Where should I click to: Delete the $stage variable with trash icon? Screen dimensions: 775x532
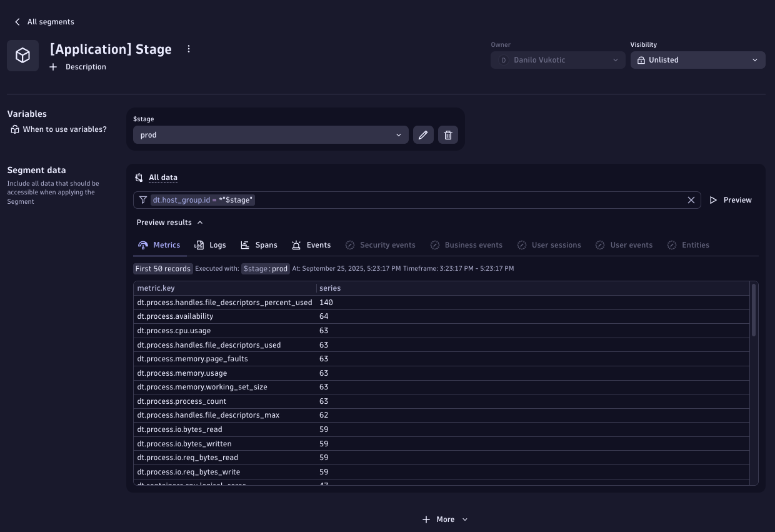[448, 135]
